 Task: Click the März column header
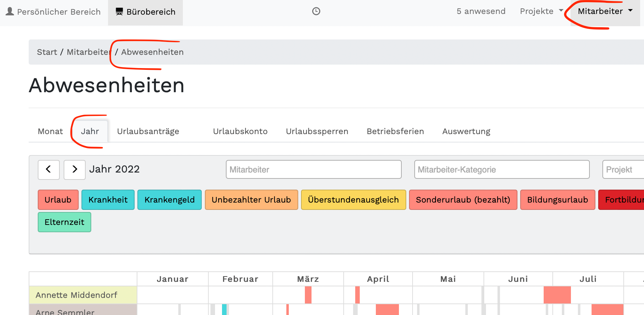coord(308,279)
